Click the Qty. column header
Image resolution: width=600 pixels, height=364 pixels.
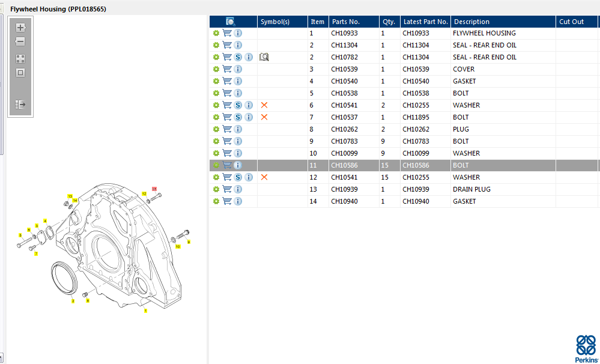pyautogui.click(x=390, y=22)
